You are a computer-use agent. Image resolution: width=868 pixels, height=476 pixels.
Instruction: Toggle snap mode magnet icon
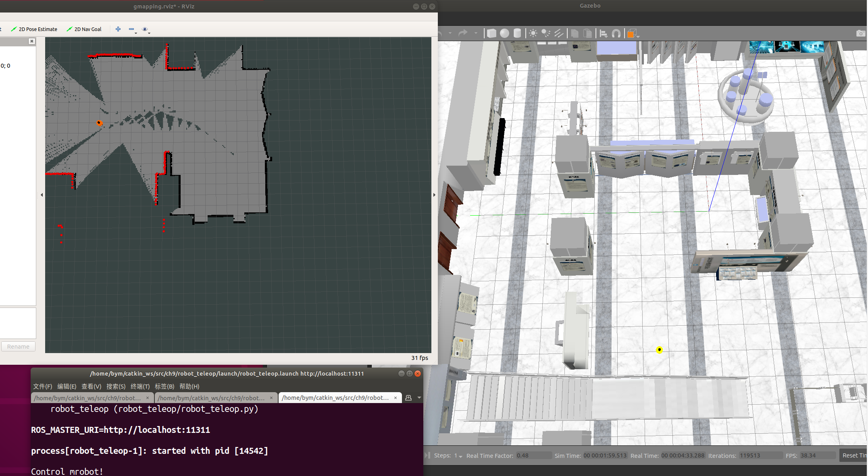(x=616, y=33)
